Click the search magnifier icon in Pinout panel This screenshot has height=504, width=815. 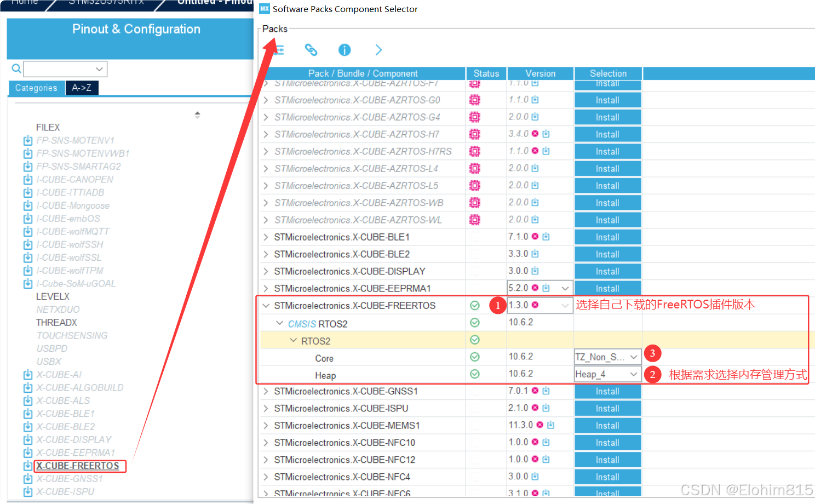point(16,68)
